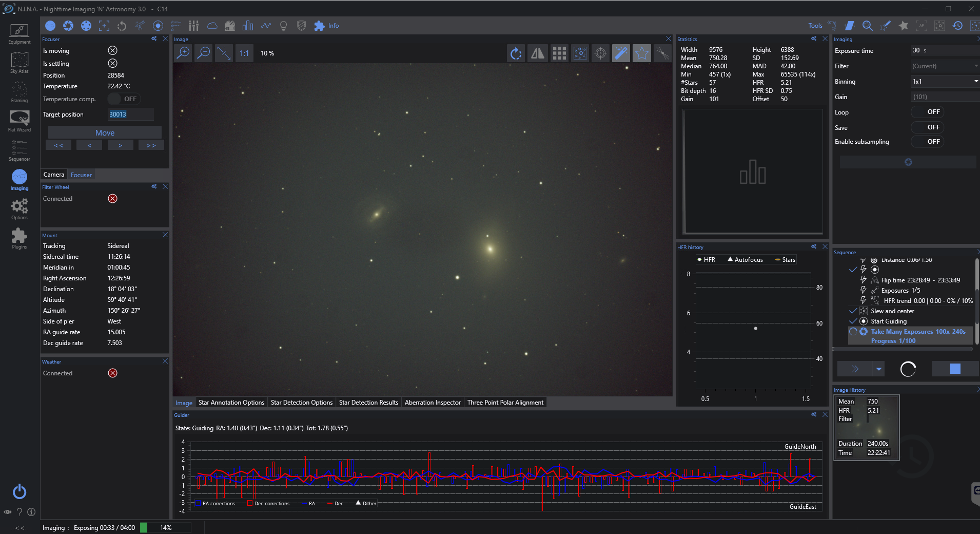Toggle the image grid overlay icon

(559, 53)
